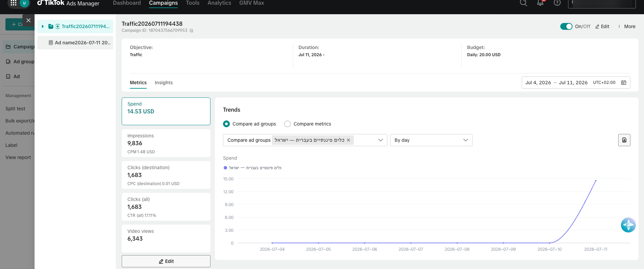The image size is (644, 269).
Task: Open the apps grid launcher icon
Action: tap(14, 3)
